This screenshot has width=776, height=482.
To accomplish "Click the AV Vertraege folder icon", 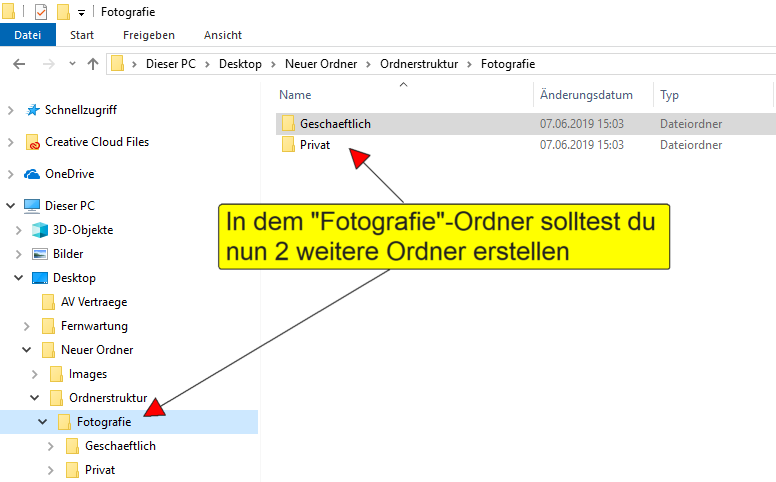I will click(x=48, y=302).
